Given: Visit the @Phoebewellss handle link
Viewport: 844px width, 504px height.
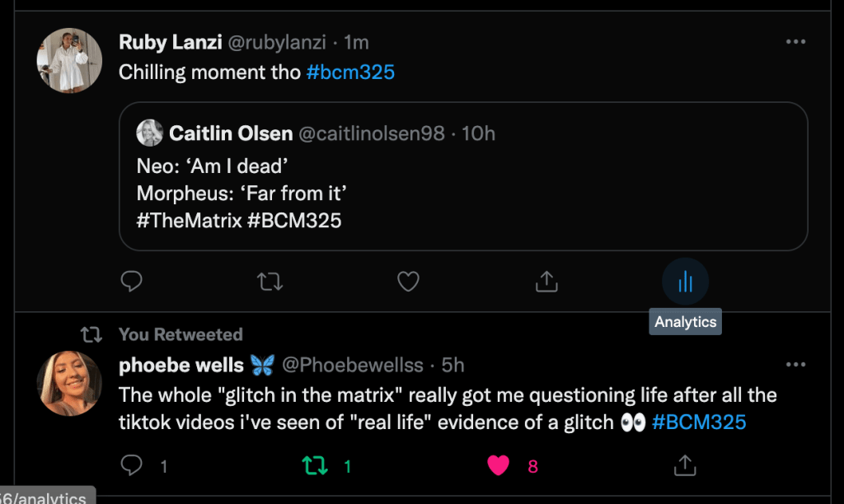Looking at the screenshot, I should tap(353, 365).
